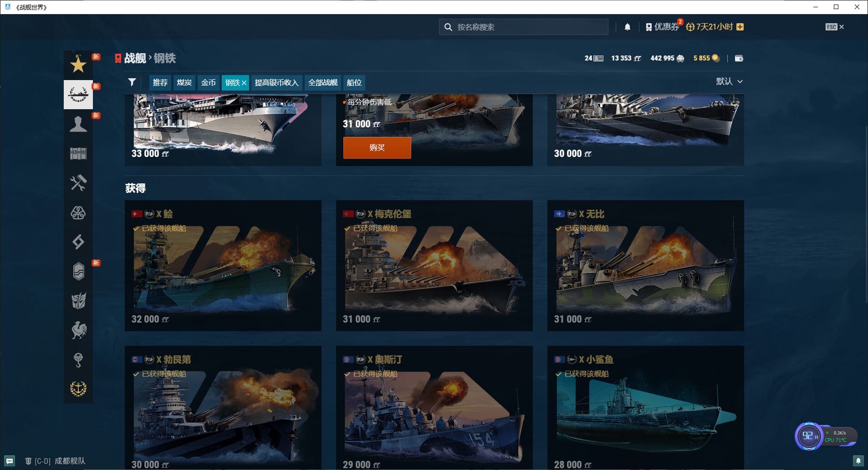Image resolution: width=868 pixels, height=470 pixels.
Task: Toggle the 煤炭 filter tag
Action: click(x=184, y=82)
